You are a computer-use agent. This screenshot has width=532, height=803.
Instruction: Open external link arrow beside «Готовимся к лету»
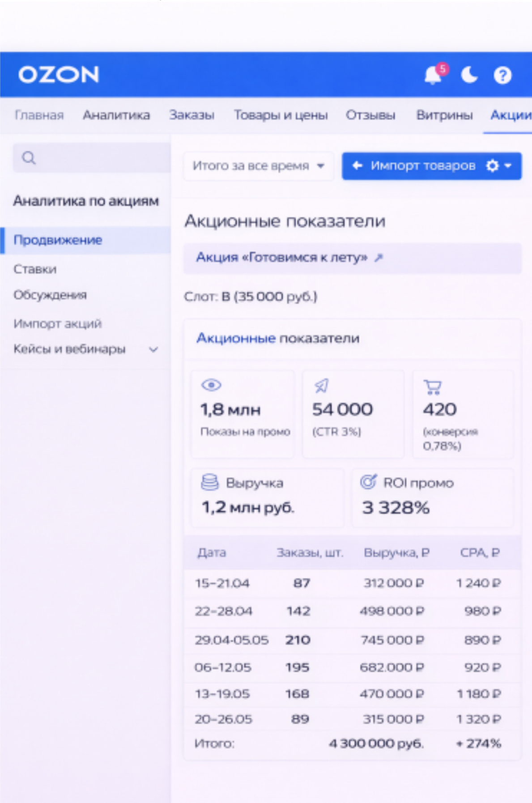click(x=379, y=258)
